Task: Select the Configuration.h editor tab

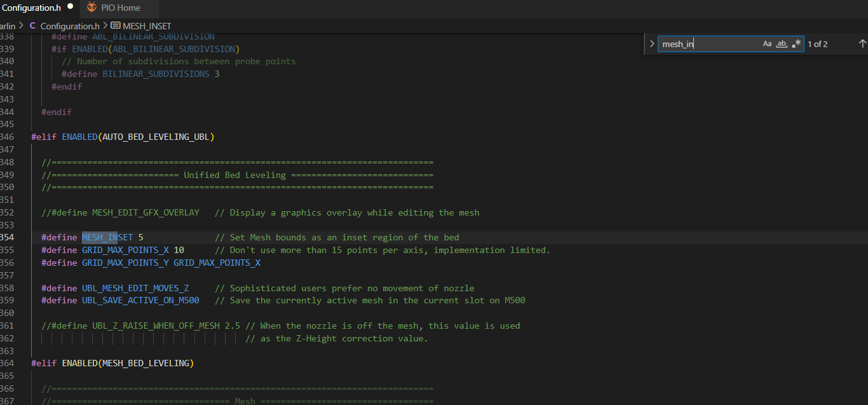Action: [32, 8]
